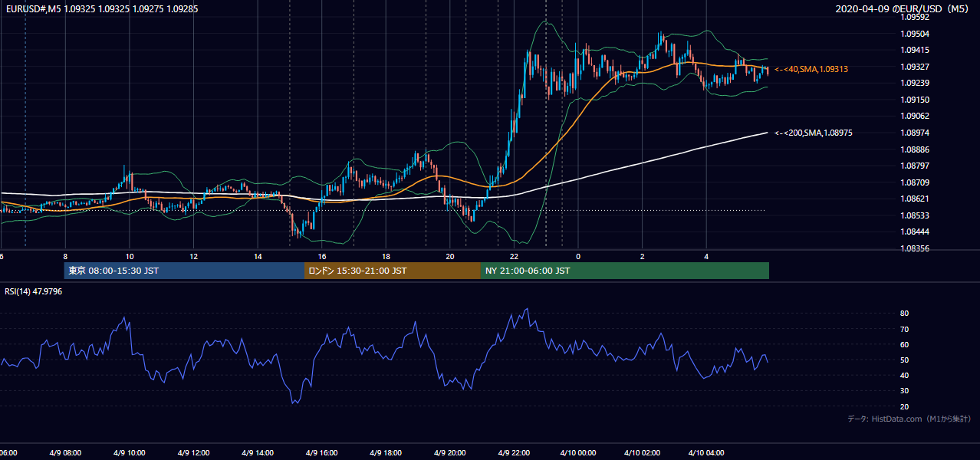Select the London 15:30-21:00 JST session bar
The width and height of the screenshot is (980, 460).
(393, 271)
